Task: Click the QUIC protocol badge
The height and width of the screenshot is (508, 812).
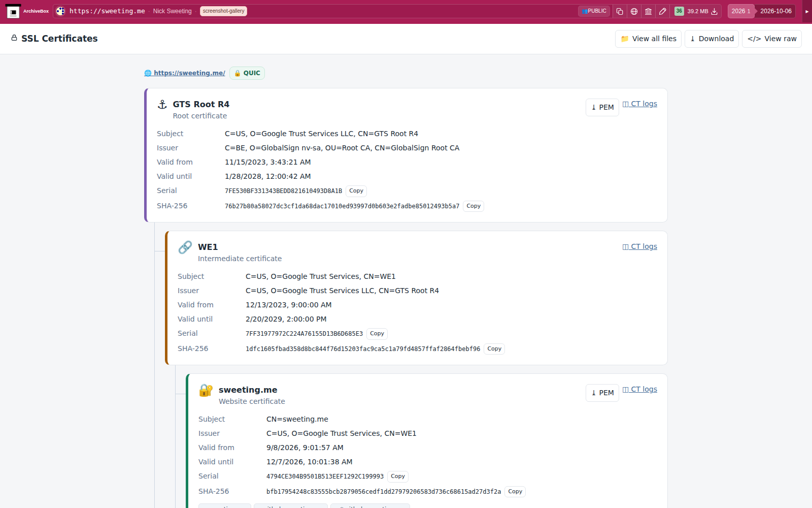Action: click(247, 73)
